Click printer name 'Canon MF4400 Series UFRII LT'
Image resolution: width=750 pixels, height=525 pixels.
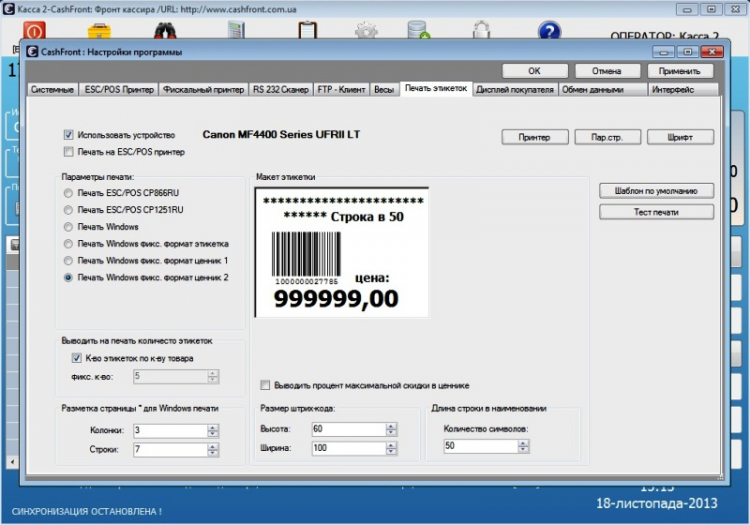point(281,134)
